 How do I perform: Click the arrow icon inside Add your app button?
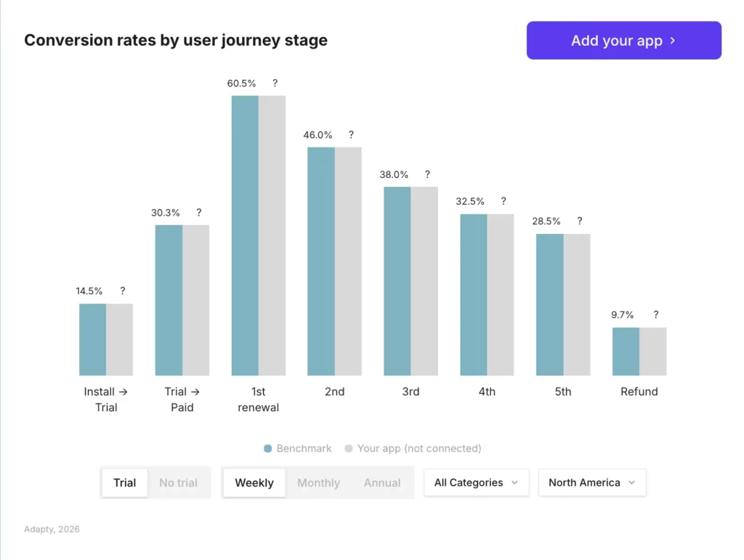(x=674, y=41)
